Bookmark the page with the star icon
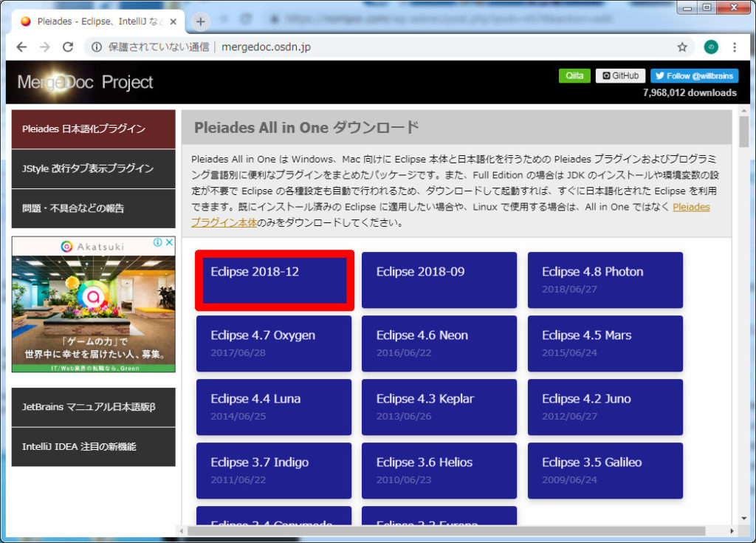Screen dimensions: 756x543 681,46
